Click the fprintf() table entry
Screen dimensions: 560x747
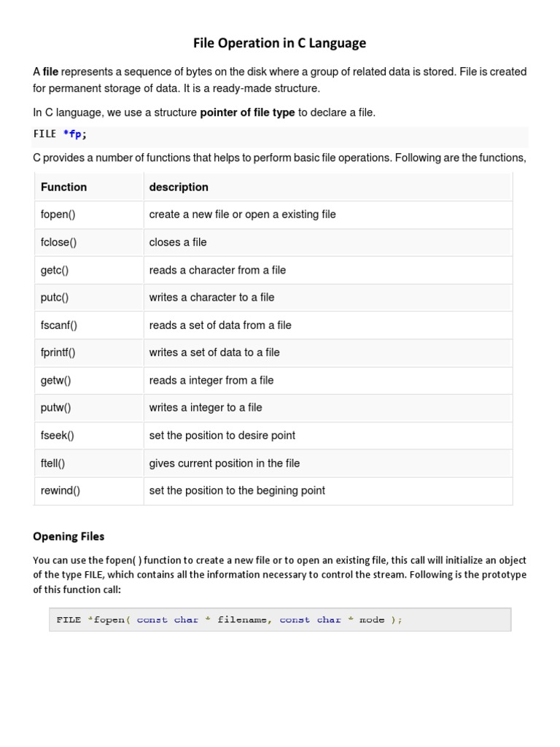click(x=58, y=352)
